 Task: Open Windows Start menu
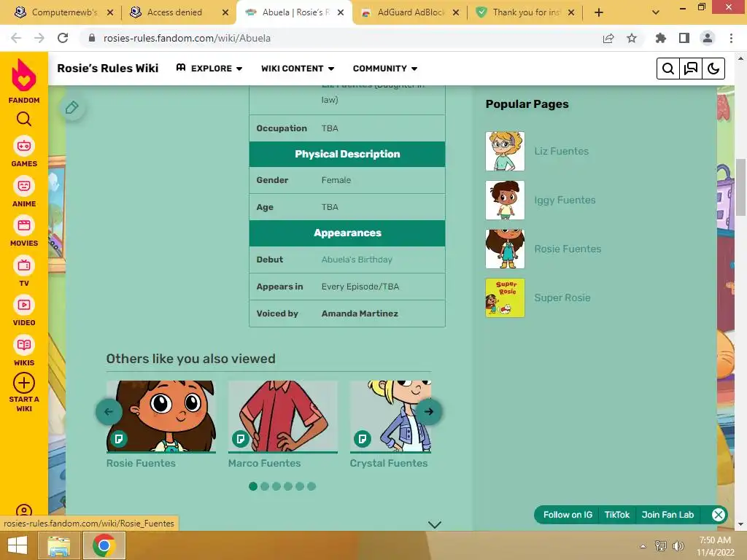point(18,545)
